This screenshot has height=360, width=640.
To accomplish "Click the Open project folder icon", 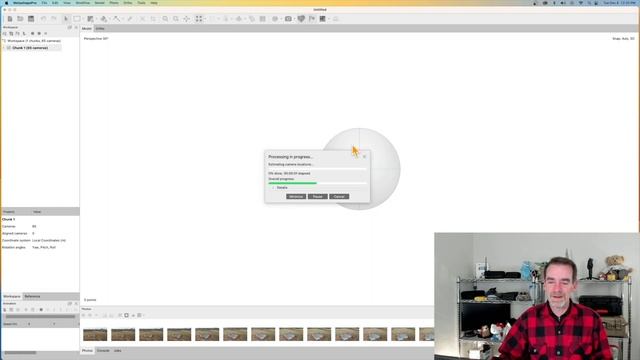I will (x=20, y=19).
